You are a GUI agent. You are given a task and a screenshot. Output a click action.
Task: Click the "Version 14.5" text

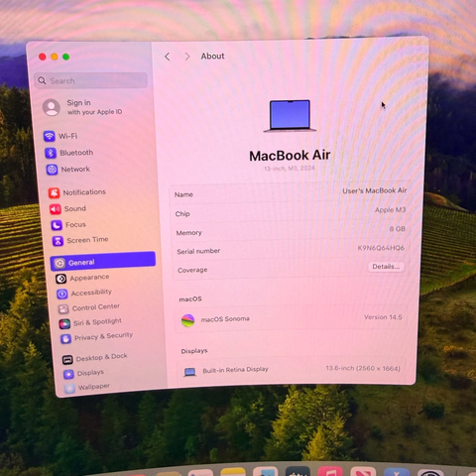(x=383, y=317)
